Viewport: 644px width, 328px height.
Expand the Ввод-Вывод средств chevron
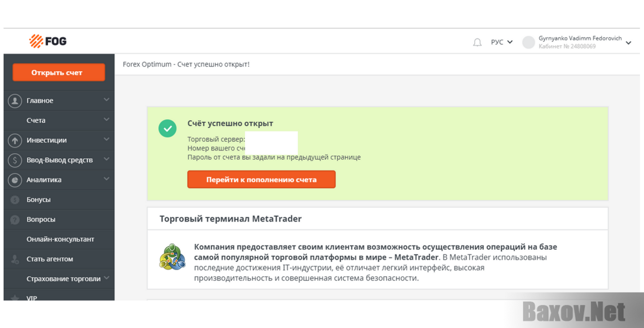(106, 159)
